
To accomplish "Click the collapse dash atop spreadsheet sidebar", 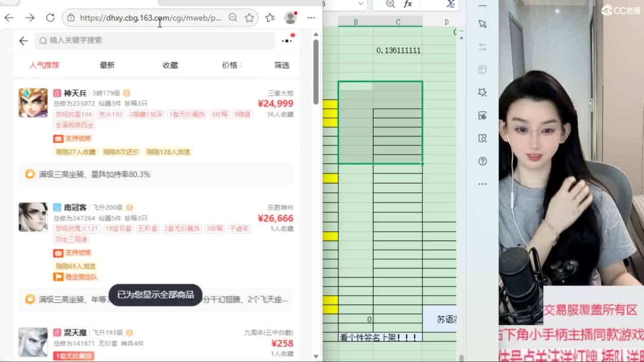I will [x=482, y=6].
